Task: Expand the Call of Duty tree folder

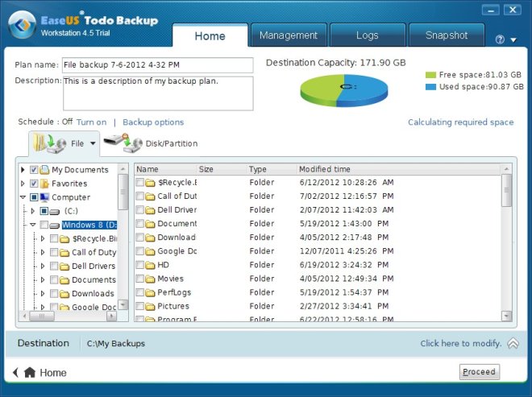Action: click(x=43, y=252)
